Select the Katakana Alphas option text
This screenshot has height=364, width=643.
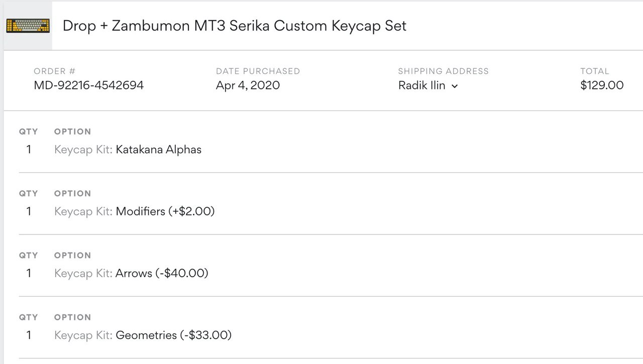pos(159,150)
